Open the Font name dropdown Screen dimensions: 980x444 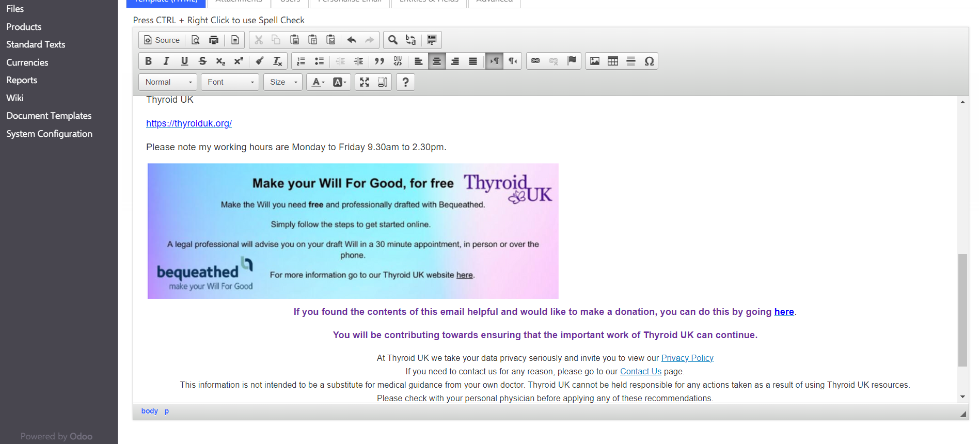tap(230, 82)
